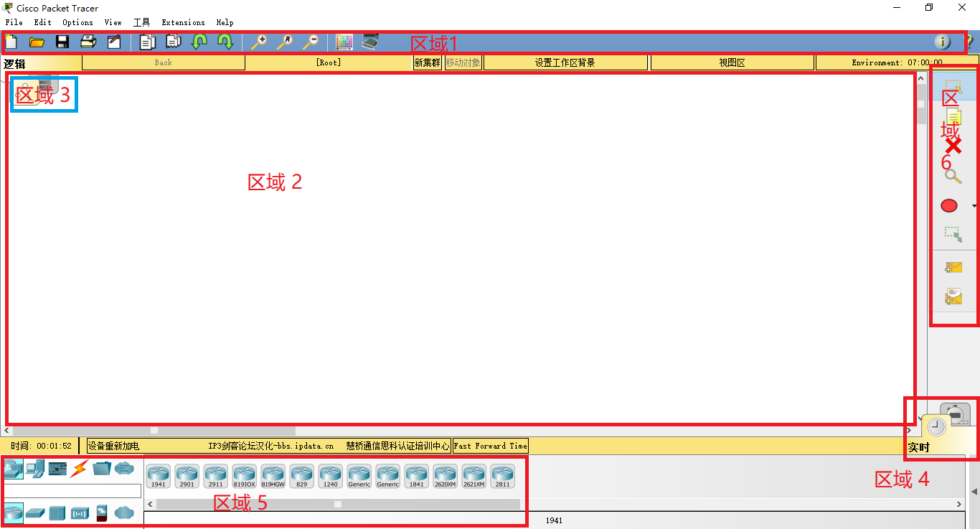Choose the Switches subcategory icon

coord(35,512)
